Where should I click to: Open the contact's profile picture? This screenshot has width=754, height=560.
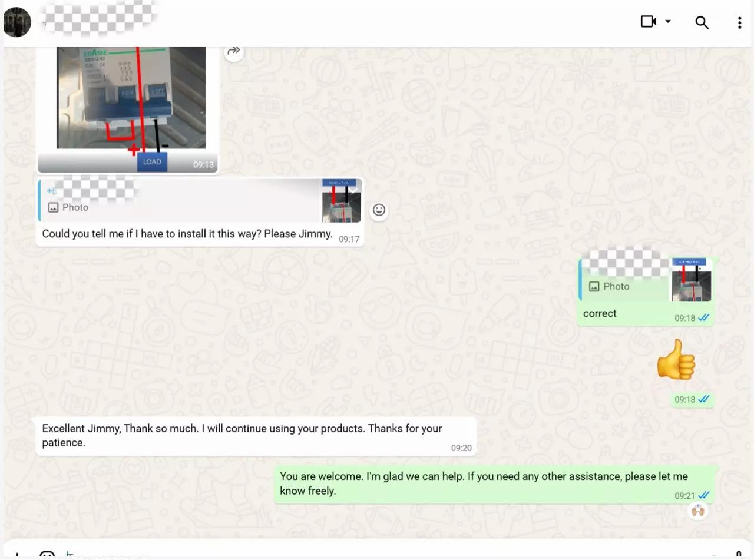tap(17, 22)
